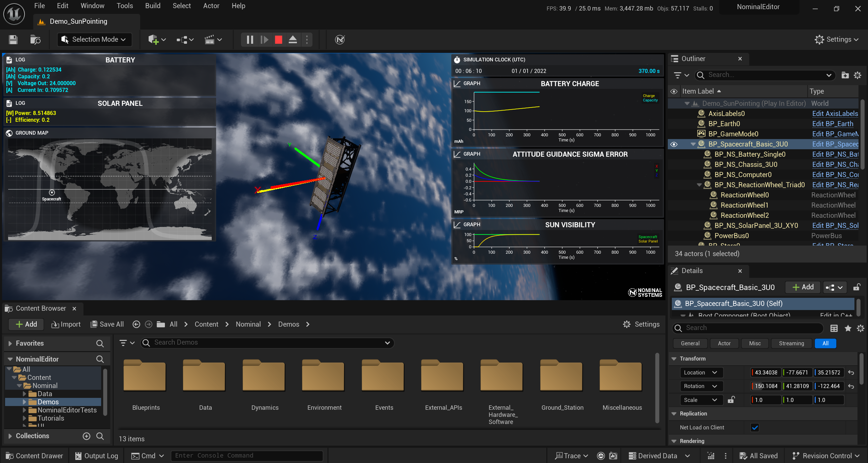
Task: Open the Settings dropdown in toolbar
Action: coord(836,40)
